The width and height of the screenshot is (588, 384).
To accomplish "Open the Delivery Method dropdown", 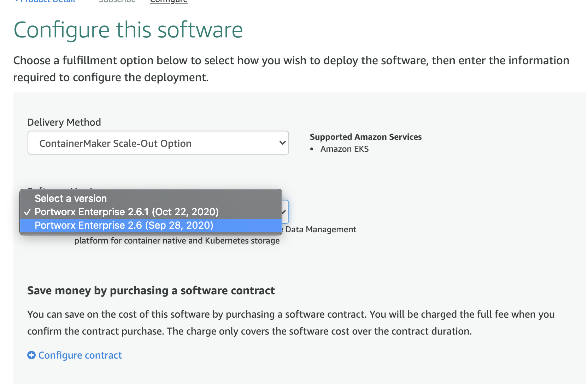I will pyautogui.click(x=158, y=143).
